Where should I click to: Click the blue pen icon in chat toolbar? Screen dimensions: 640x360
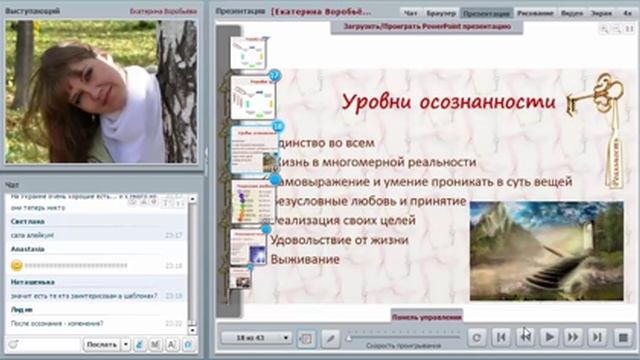click(139, 344)
